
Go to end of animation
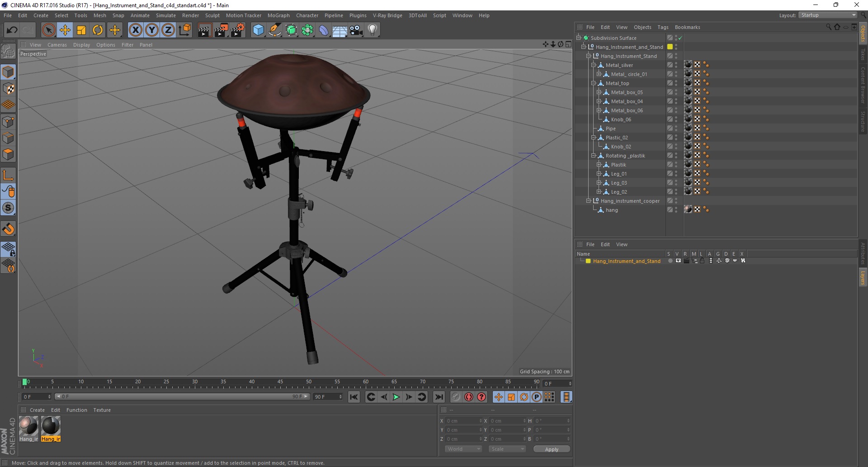439,397
